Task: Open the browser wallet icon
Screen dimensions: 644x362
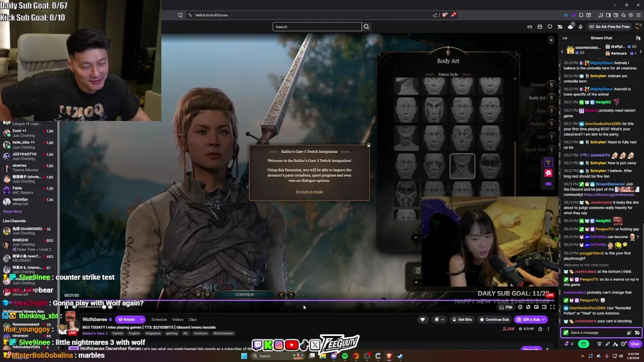Action: [616, 15]
